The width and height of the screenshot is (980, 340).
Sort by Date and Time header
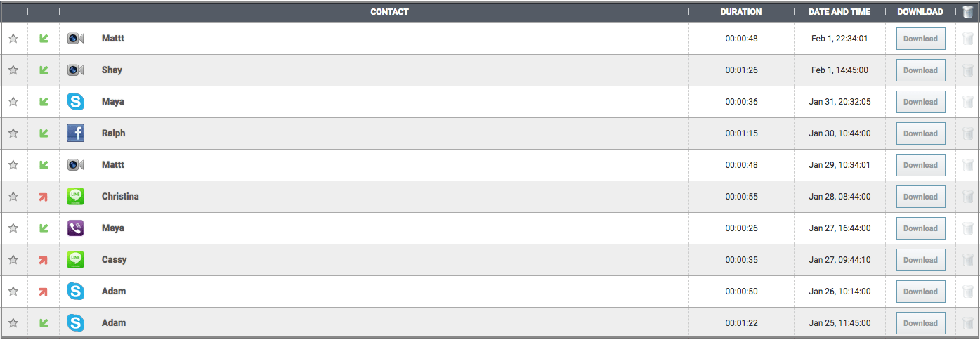(x=839, y=12)
